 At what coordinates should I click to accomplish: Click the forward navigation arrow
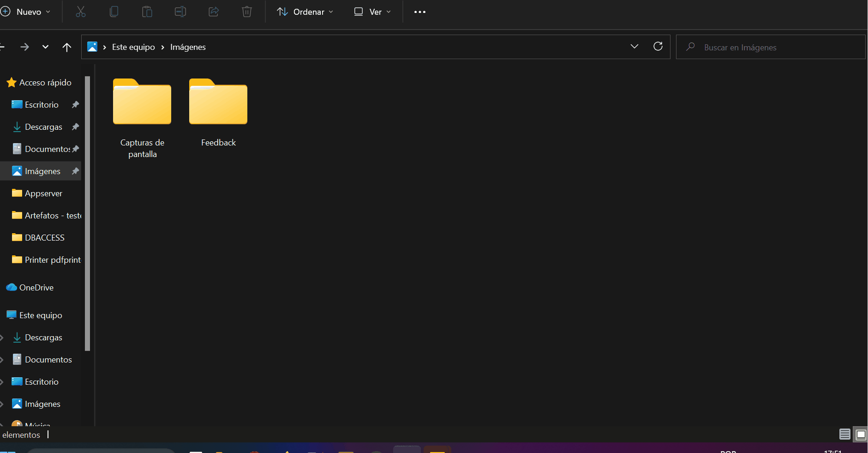point(25,47)
